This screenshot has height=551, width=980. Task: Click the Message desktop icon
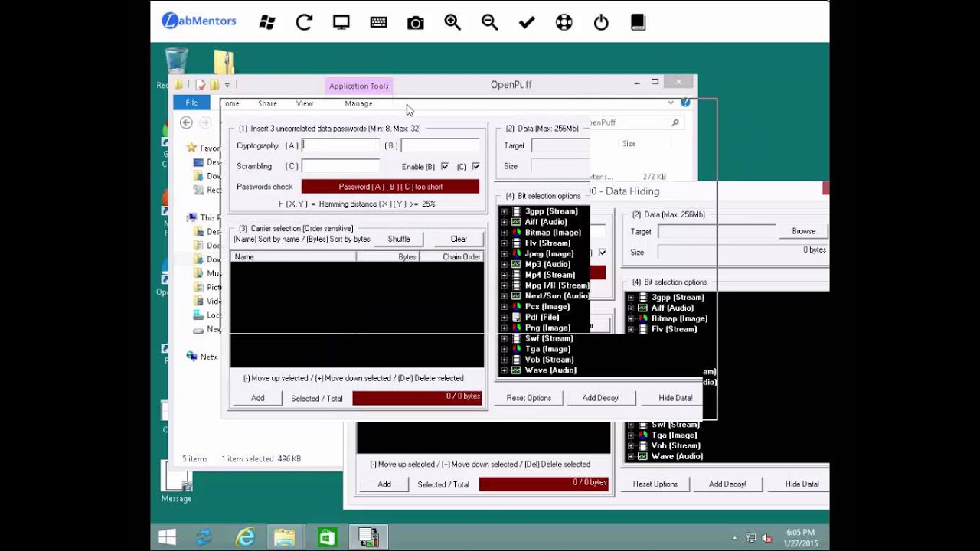(x=176, y=482)
